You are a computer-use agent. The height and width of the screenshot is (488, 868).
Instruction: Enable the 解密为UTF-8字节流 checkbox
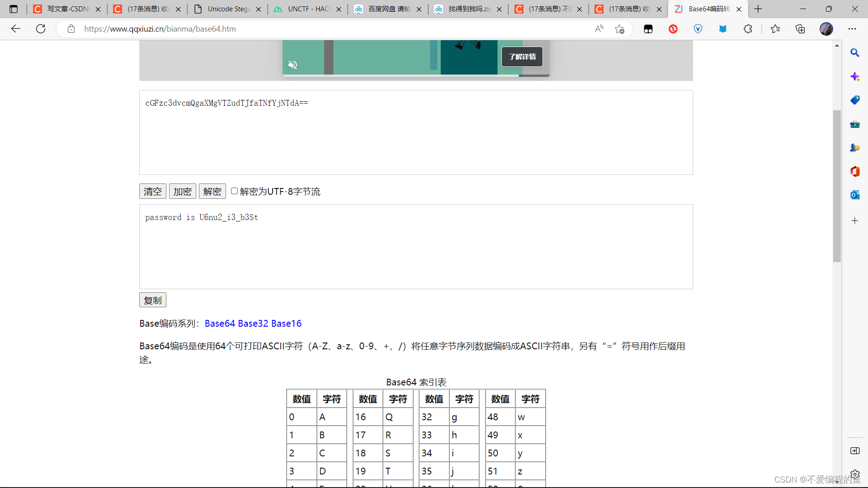(234, 191)
